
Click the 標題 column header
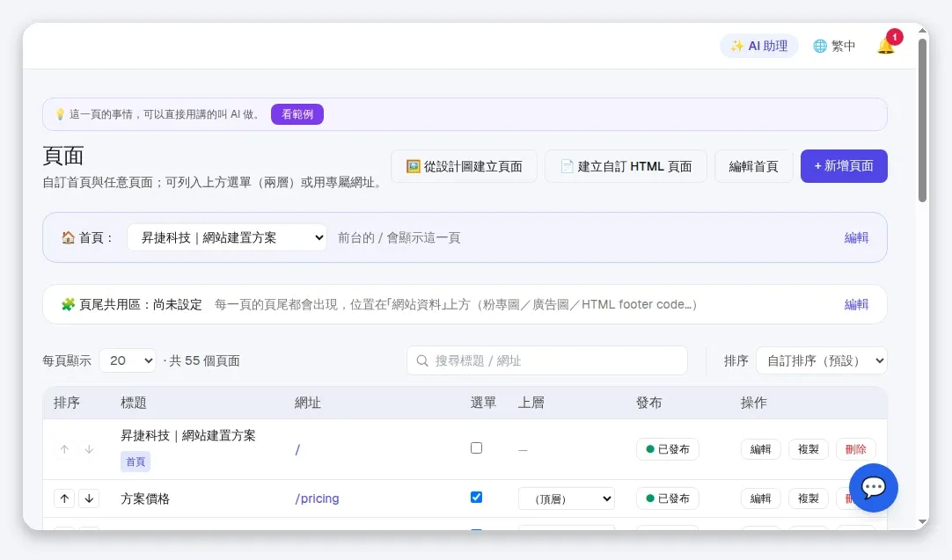coord(134,403)
